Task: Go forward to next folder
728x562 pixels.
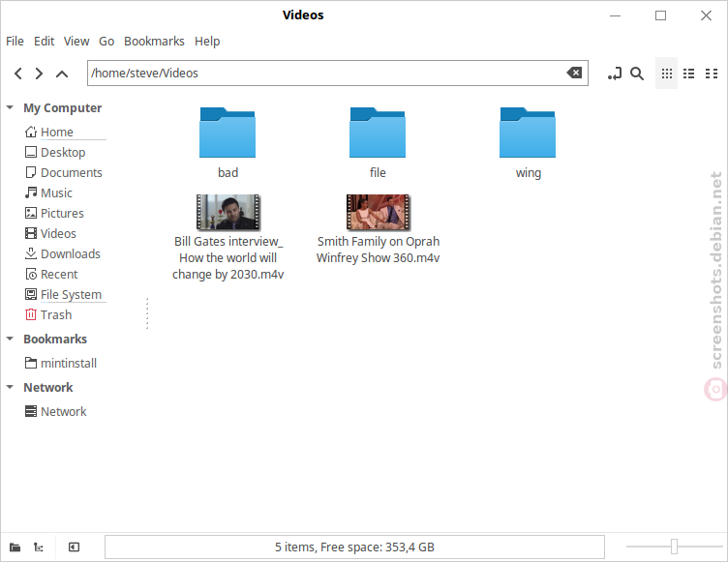Action: pos(39,74)
